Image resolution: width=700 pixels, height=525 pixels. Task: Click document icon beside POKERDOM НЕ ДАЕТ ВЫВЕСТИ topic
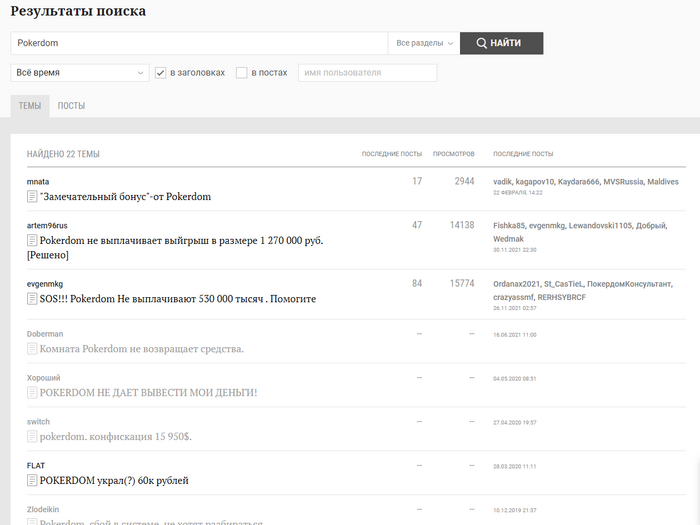tap(32, 392)
